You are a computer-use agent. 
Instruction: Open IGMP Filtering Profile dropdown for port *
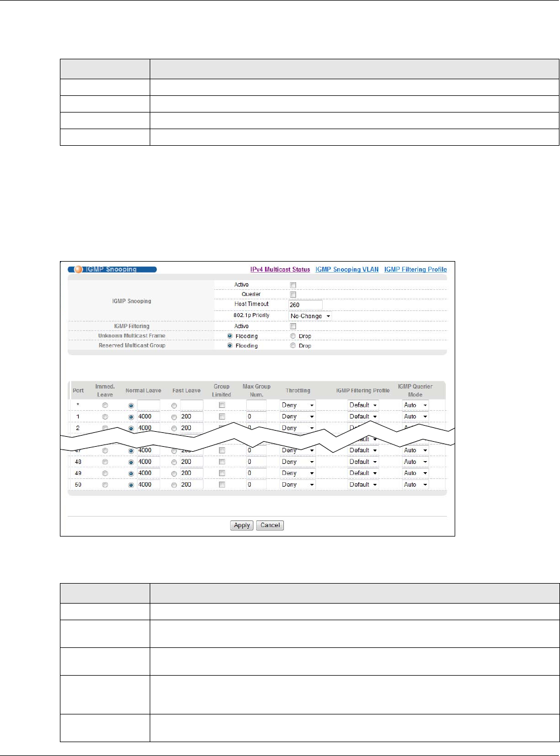363,405
